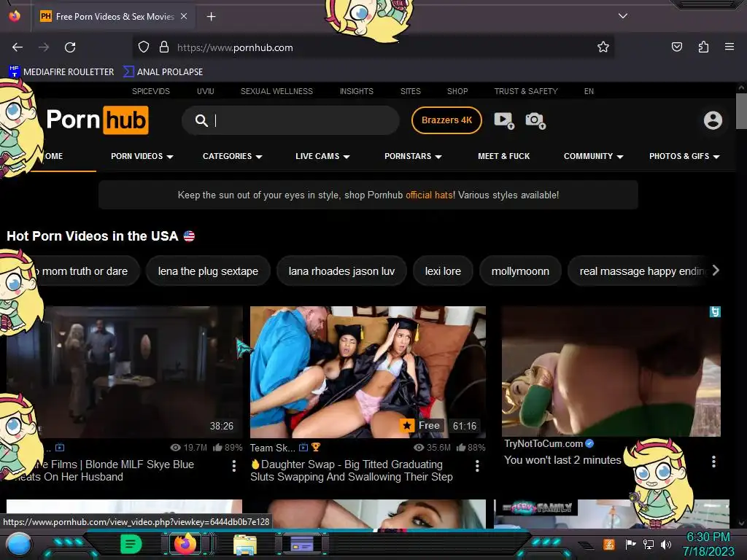747x560 pixels.
Task: Click the upload photo camera icon
Action: pos(535,120)
